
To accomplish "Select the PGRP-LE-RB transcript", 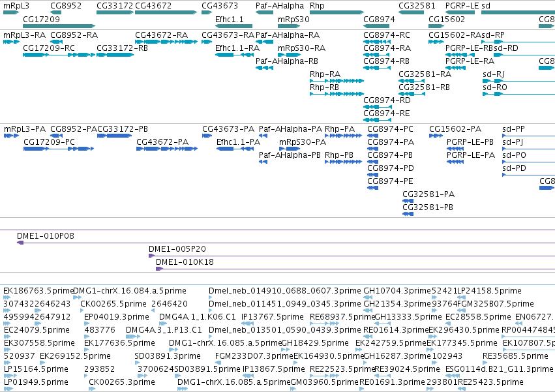I will tap(460, 55).
